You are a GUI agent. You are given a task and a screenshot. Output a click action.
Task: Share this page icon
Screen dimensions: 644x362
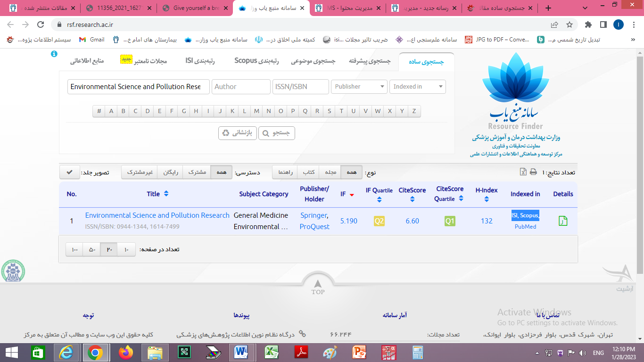tap(554, 25)
